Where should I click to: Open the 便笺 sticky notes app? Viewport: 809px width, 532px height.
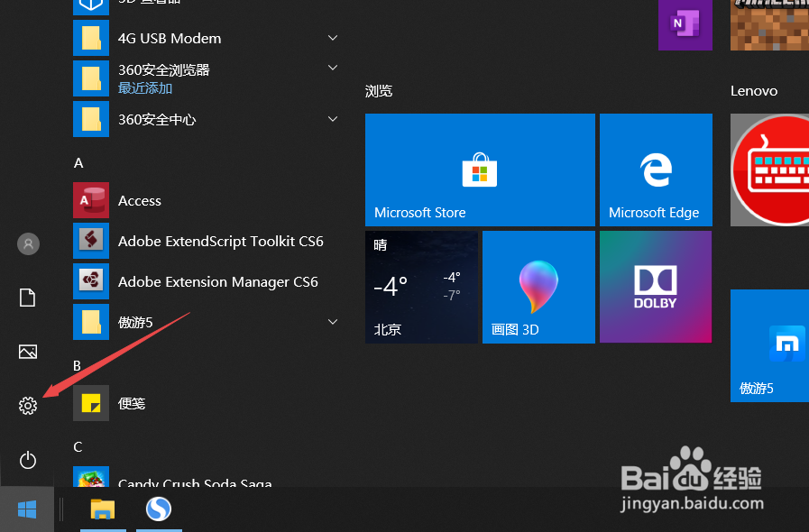[207, 403]
